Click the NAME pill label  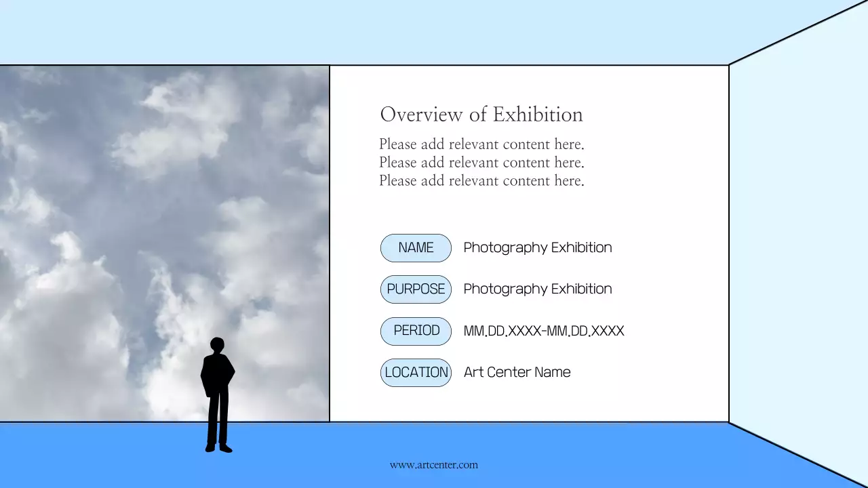click(416, 248)
